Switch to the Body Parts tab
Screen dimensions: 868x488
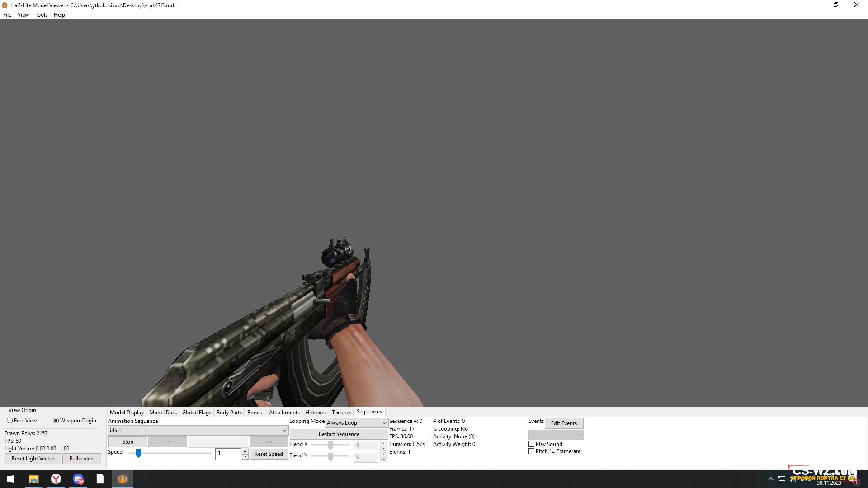[x=229, y=413]
